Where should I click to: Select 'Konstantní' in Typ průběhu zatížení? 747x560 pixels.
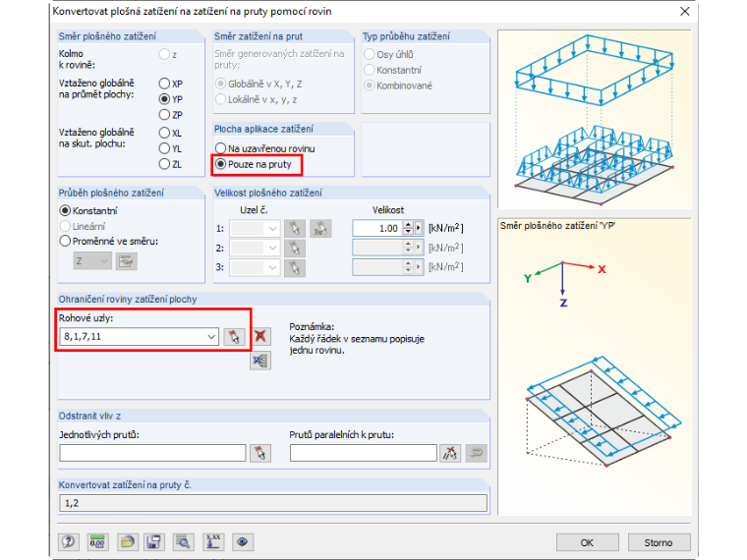pos(370,70)
